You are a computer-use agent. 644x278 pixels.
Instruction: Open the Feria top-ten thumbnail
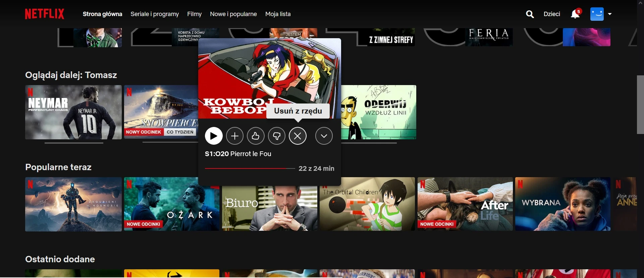tap(489, 37)
